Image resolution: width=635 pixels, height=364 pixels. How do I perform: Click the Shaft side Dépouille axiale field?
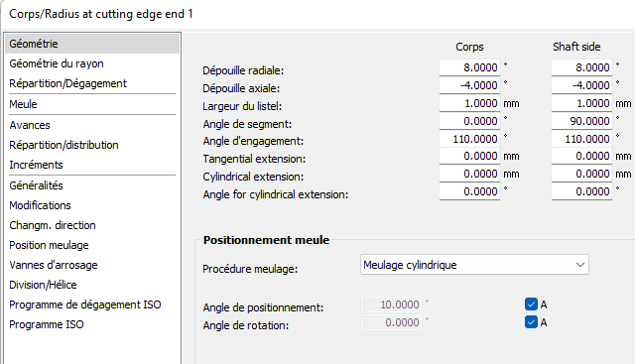[x=581, y=85]
